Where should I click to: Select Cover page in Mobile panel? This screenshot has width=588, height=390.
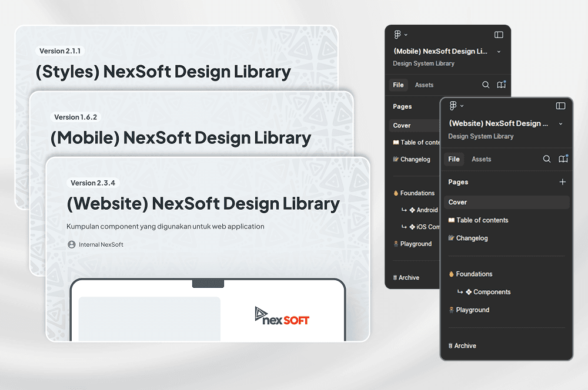[415, 126]
